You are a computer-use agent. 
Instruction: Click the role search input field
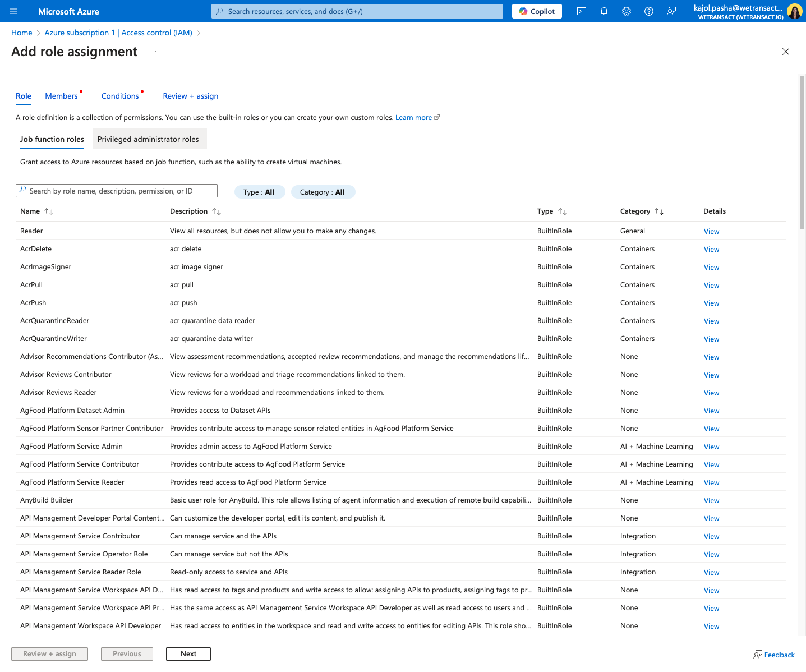pyautogui.click(x=117, y=191)
